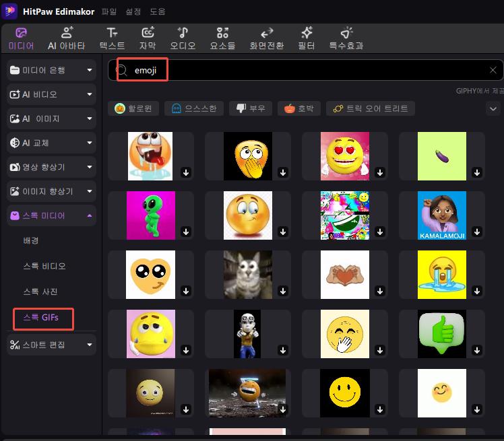Open the 필터 filters tab

[307, 38]
